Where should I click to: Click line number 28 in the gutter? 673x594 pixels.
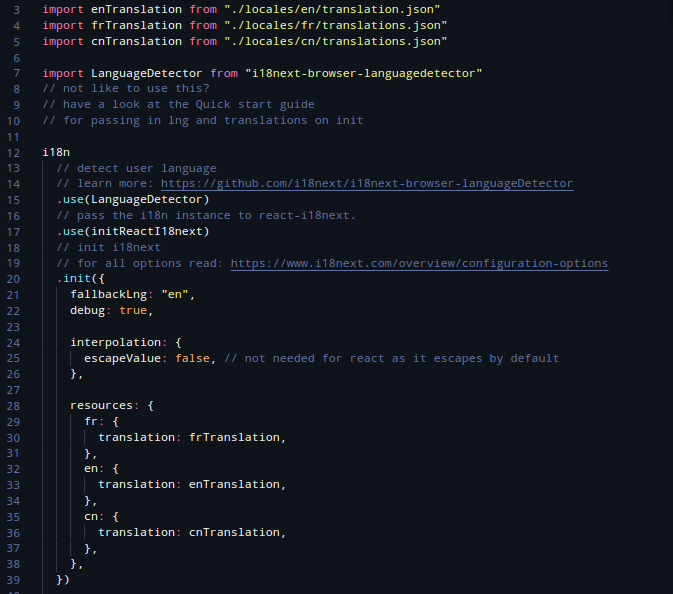point(13,406)
